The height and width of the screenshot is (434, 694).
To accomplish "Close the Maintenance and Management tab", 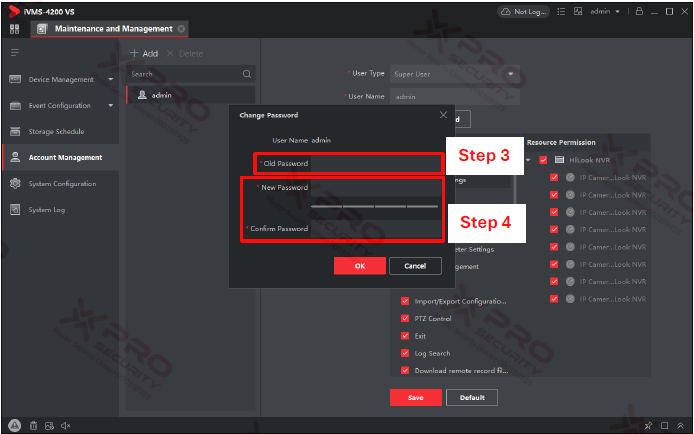I will [x=181, y=29].
